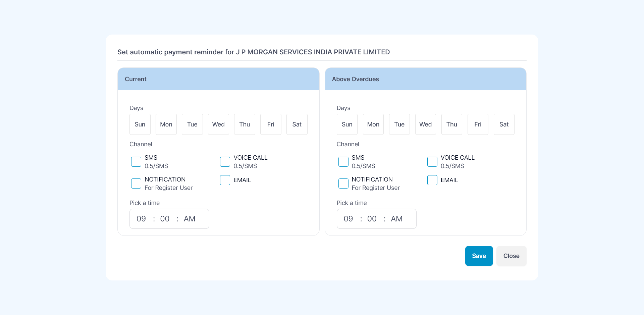Toggle Fri in Above Overdues panel
This screenshot has height=315, width=644.
pos(478,124)
